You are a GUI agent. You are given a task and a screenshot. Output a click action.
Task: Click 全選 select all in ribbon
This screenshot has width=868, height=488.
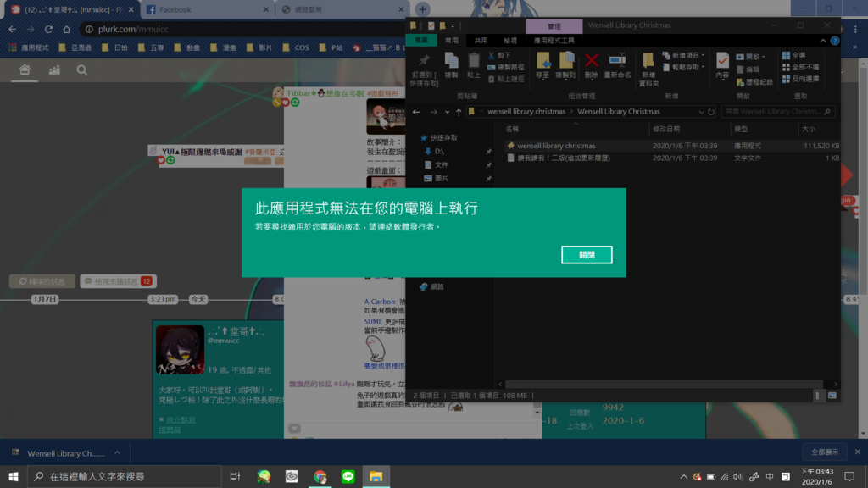click(793, 55)
